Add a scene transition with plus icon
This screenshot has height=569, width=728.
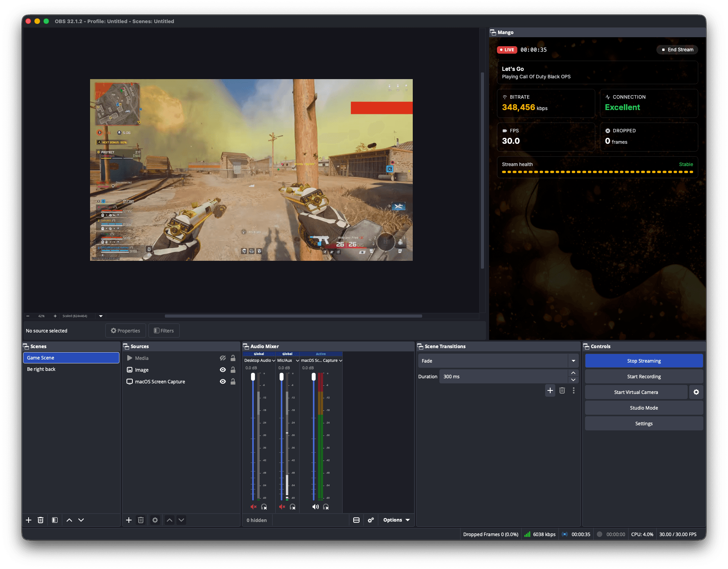[x=550, y=390]
